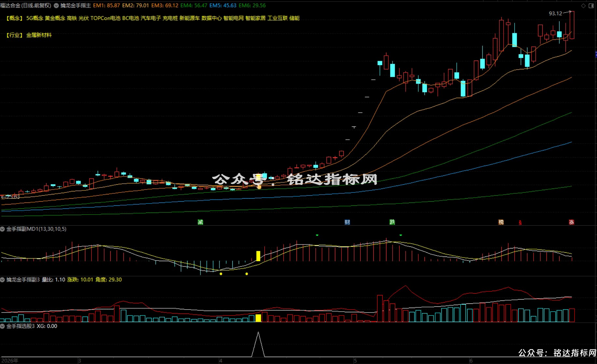The image size is (597, 364).
Task: Select the EM2: 79.01 value
Action: pyautogui.click(x=135, y=6)
